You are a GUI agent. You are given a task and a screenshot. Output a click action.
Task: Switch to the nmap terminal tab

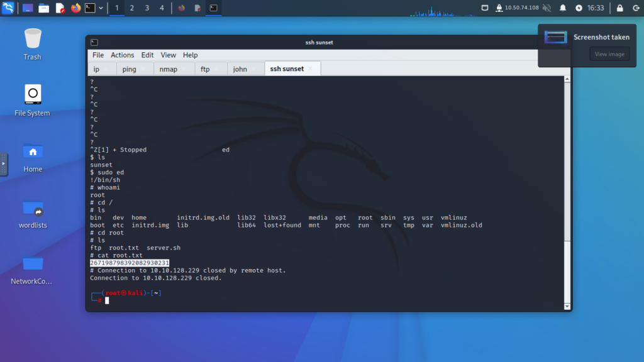pos(168,69)
